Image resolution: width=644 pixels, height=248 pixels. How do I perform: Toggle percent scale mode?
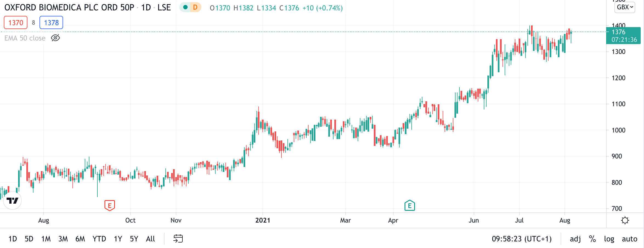[x=592, y=239]
